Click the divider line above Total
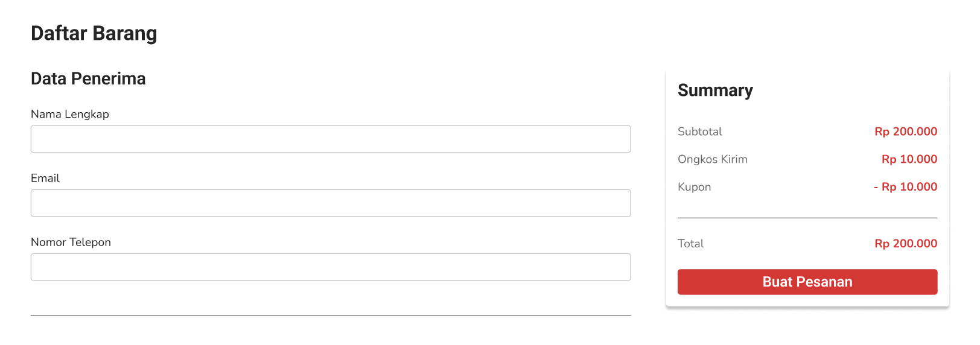This screenshot has height=345, width=980. pos(807,218)
